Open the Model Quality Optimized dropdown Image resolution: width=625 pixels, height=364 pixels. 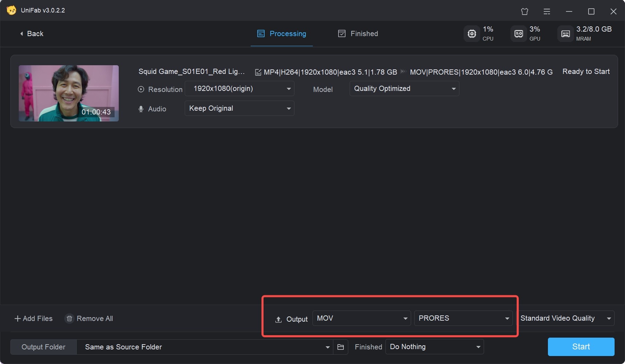tap(404, 88)
